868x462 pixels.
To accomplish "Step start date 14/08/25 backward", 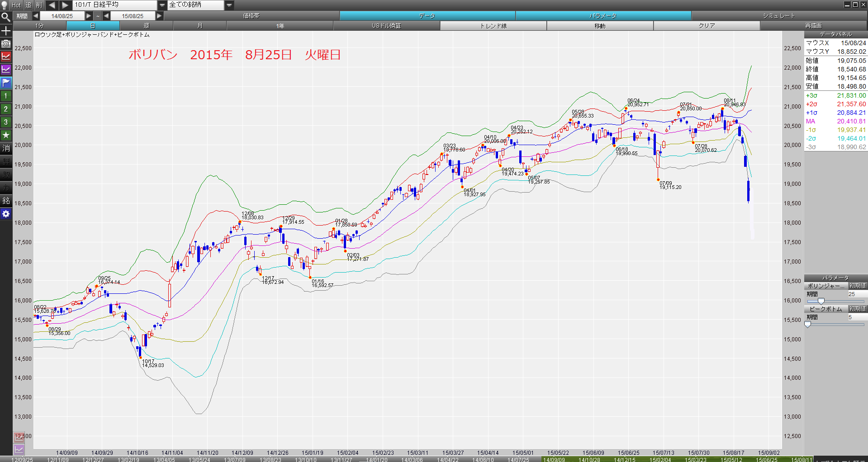I will (x=36, y=16).
